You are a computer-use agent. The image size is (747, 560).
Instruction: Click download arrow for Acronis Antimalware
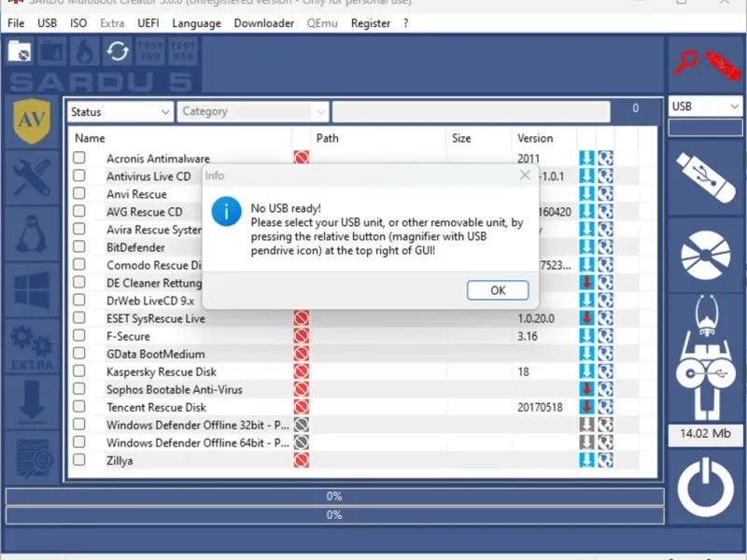click(x=586, y=158)
